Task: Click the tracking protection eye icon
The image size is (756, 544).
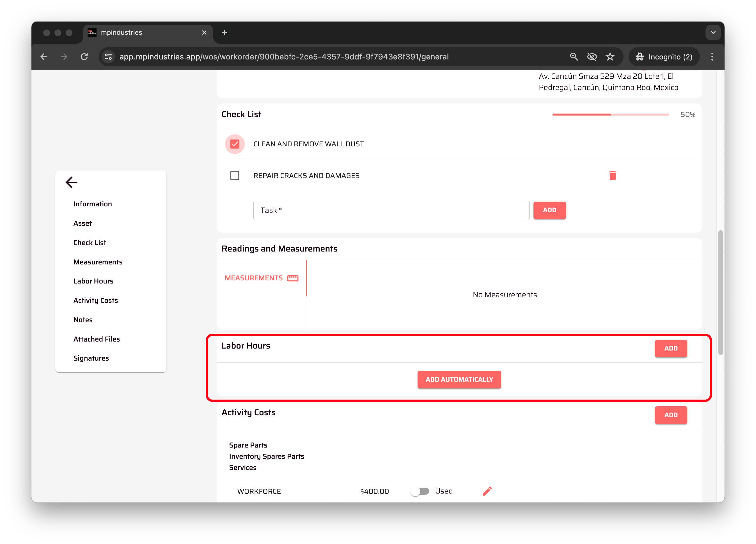Action: tap(592, 57)
